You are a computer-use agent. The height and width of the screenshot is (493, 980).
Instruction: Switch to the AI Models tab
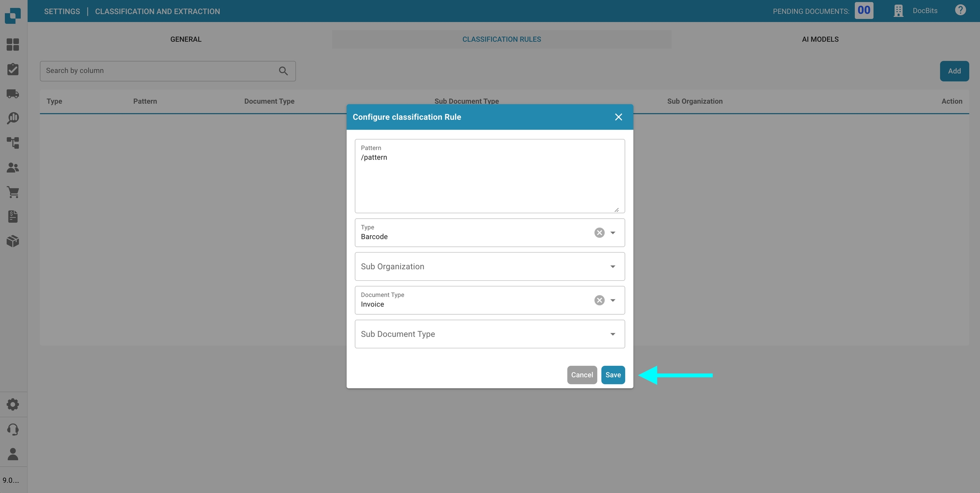(820, 39)
